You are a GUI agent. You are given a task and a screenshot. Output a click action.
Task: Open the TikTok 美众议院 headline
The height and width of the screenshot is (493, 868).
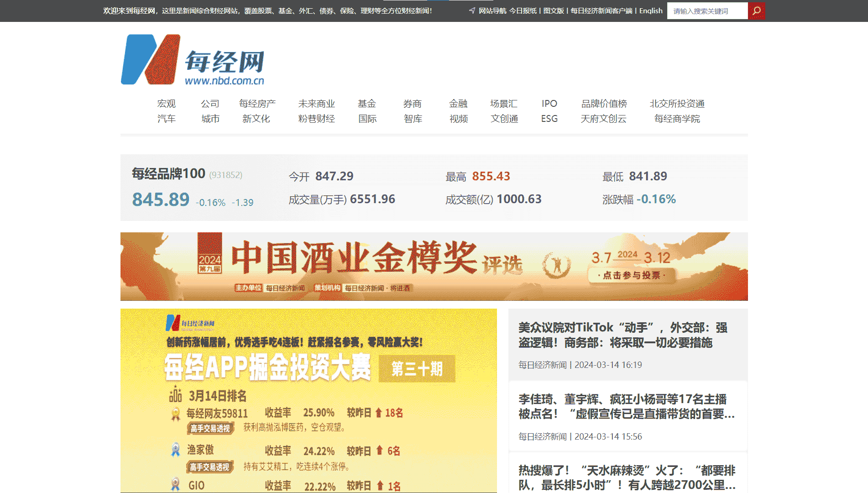[623, 335]
